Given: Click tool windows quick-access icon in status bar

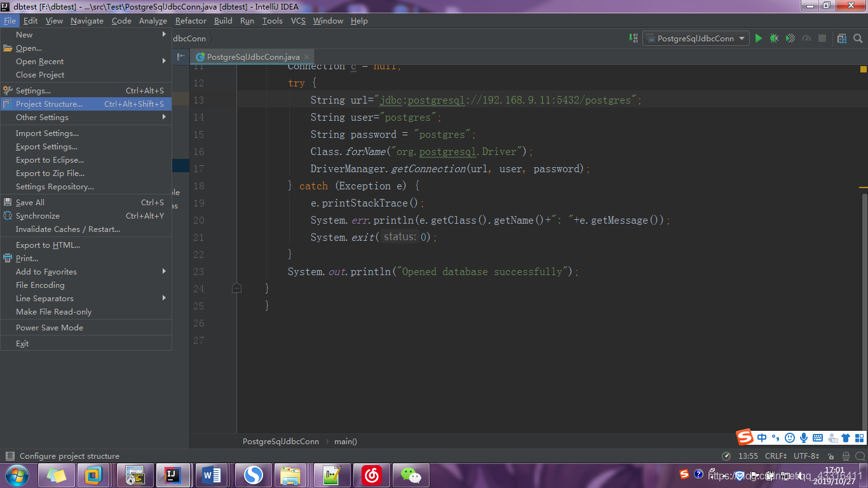Looking at the screenshot, I should pos(10,456).
